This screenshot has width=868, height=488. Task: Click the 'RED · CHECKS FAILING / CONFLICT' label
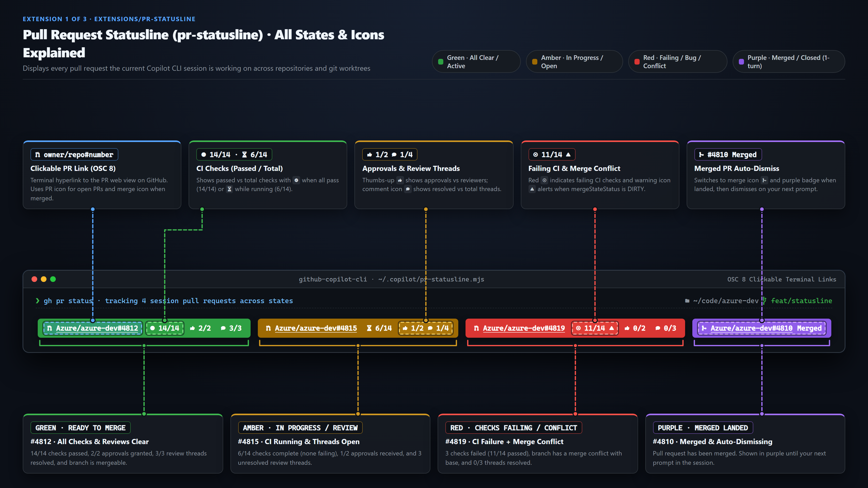(514, 428)
